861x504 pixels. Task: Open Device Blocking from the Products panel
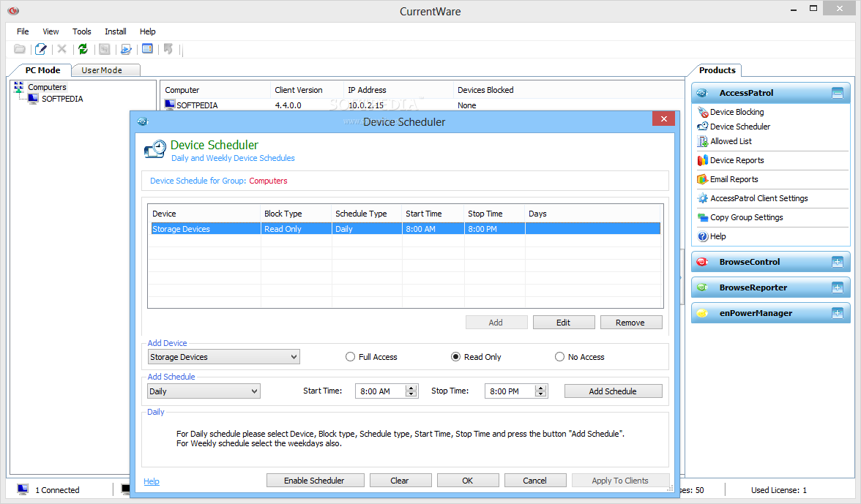click(737, 112)
